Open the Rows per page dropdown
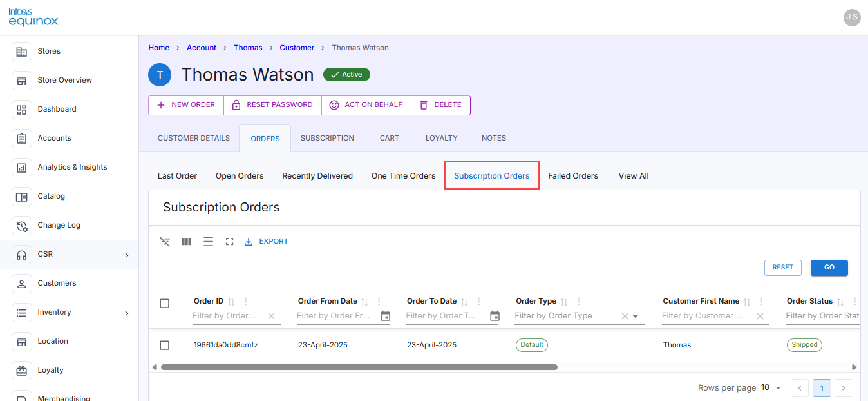 pos(771,387)
